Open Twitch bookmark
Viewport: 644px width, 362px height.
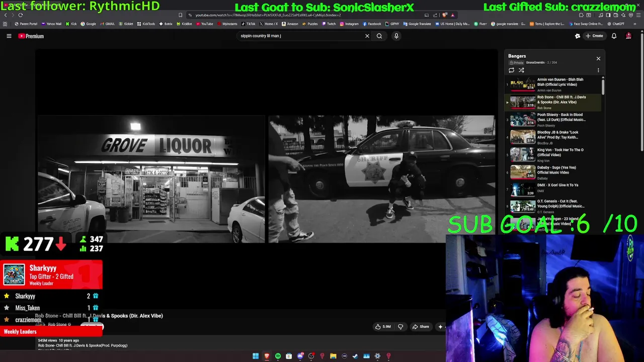(x=329, y=24)
